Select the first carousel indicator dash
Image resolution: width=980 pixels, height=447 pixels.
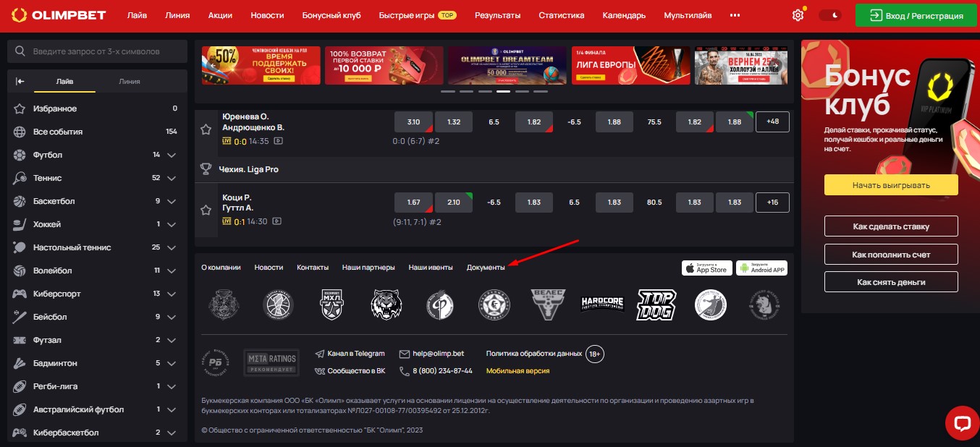[x=447, y=92]
